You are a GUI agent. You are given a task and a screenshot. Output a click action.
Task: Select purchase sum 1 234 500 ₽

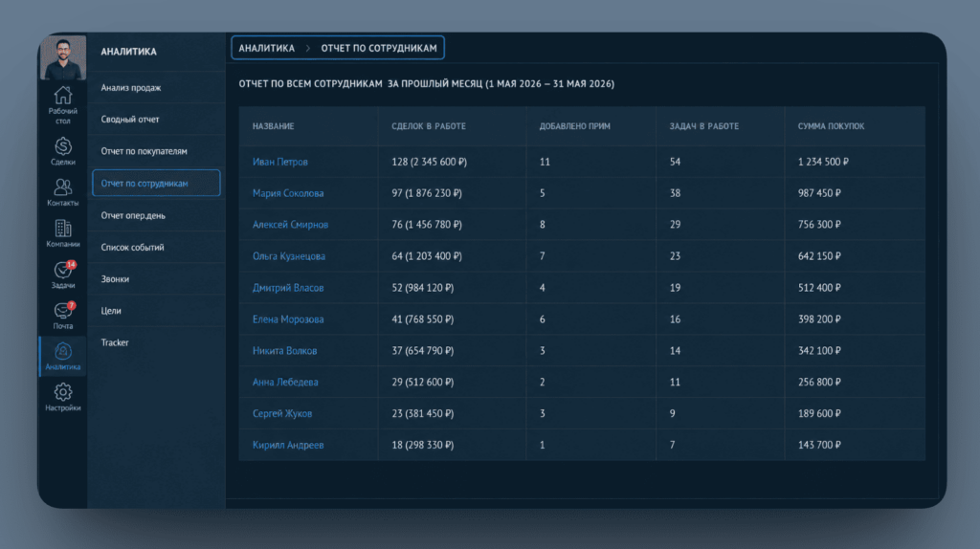(x=823, y=162)
